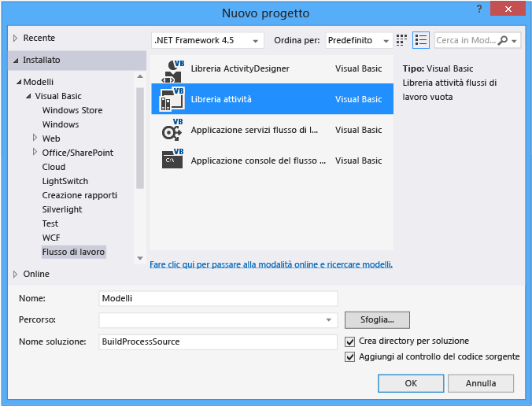Click the Libreria attività template name
Viewport: 532px width, 406px height.
pyautogui.click(x=221, y=99)
